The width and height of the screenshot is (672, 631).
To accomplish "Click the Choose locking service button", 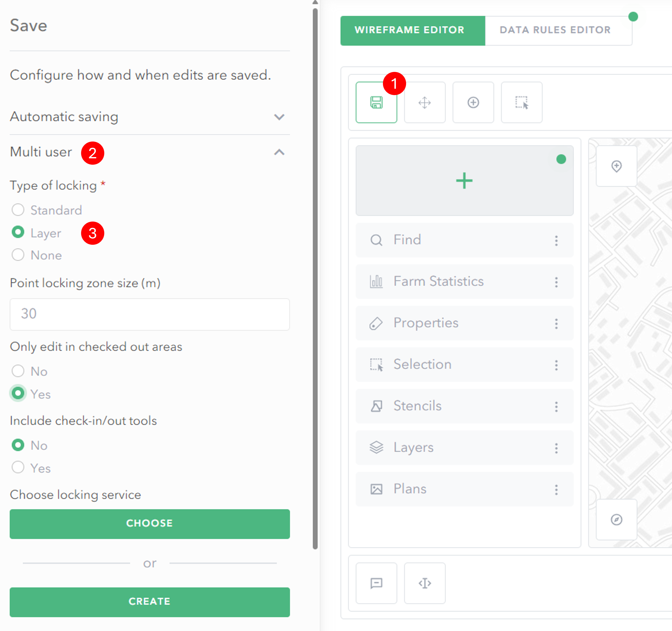I will pos(149,523).
